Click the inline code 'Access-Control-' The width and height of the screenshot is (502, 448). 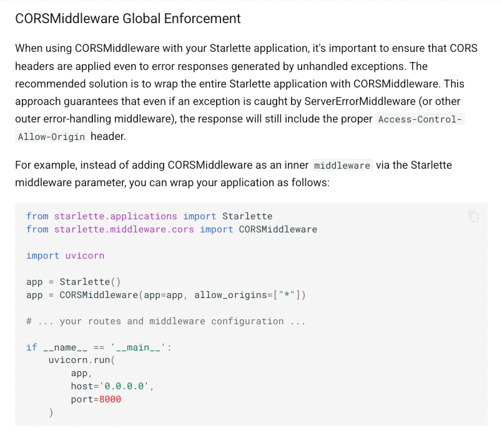coord(420,119)
